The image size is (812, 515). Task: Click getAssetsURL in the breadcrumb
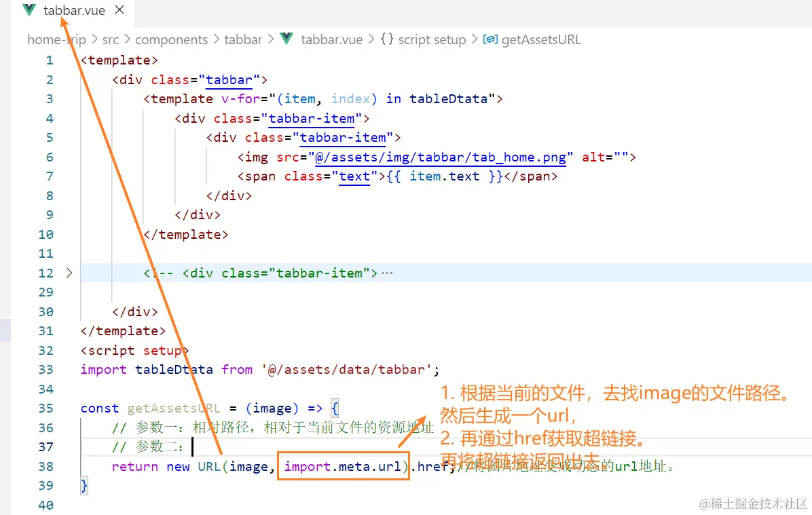click(x=541, y=40)
